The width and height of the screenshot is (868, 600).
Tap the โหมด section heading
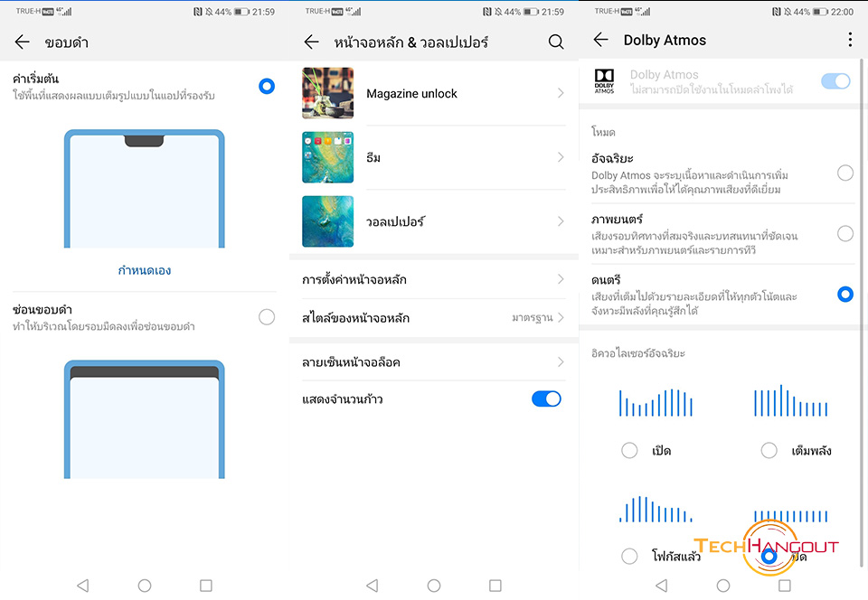pyautogui.click(x=603, y=132)
